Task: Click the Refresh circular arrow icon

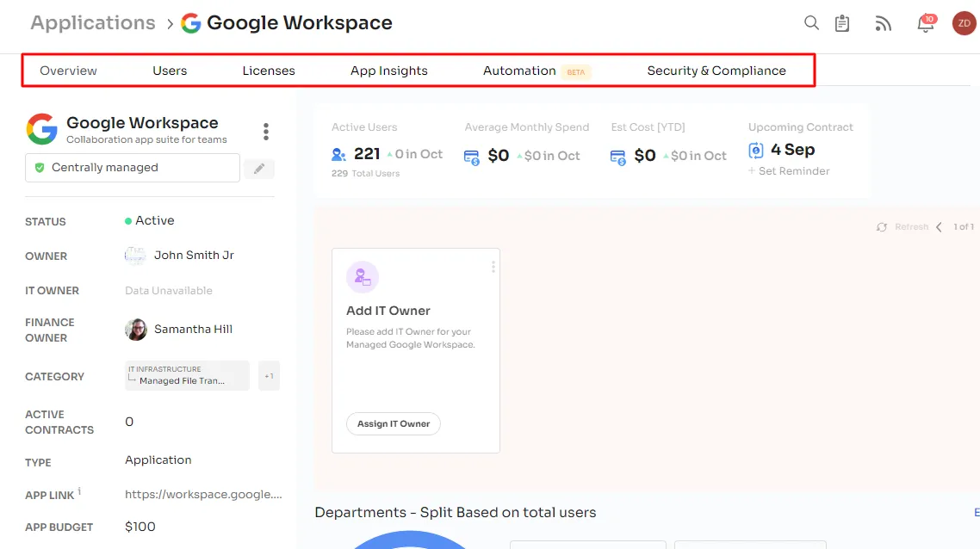Action: (x=882, y=227)
